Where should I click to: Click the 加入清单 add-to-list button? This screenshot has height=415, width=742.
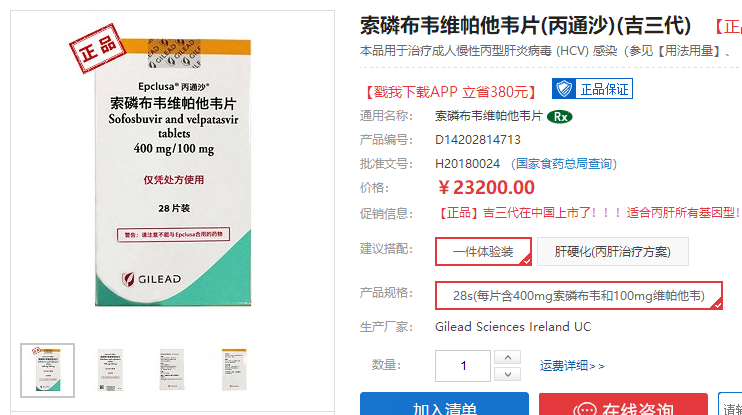pyautogui.click(x=444, y=404)
